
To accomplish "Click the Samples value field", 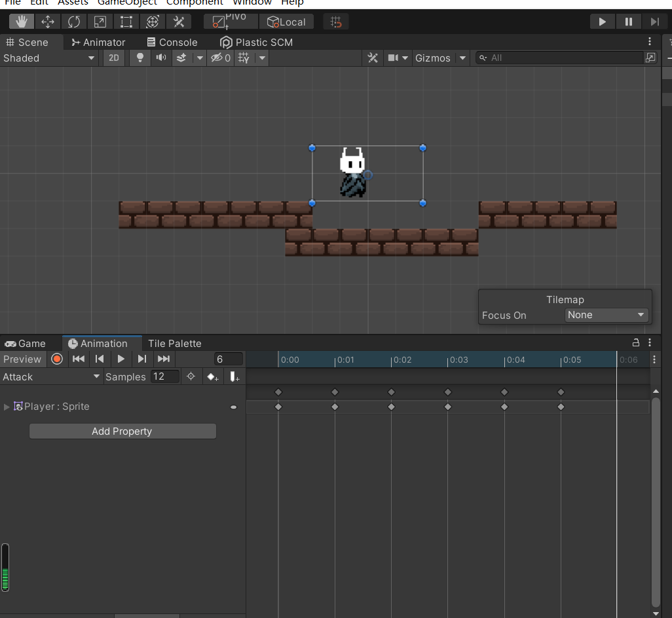I will (x=164, y=377).
